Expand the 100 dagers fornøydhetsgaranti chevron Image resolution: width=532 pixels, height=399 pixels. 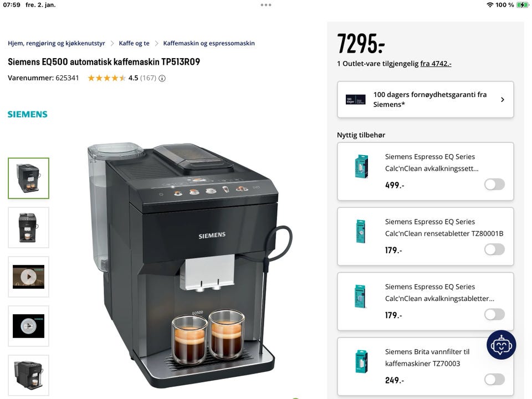coord(503,100)
